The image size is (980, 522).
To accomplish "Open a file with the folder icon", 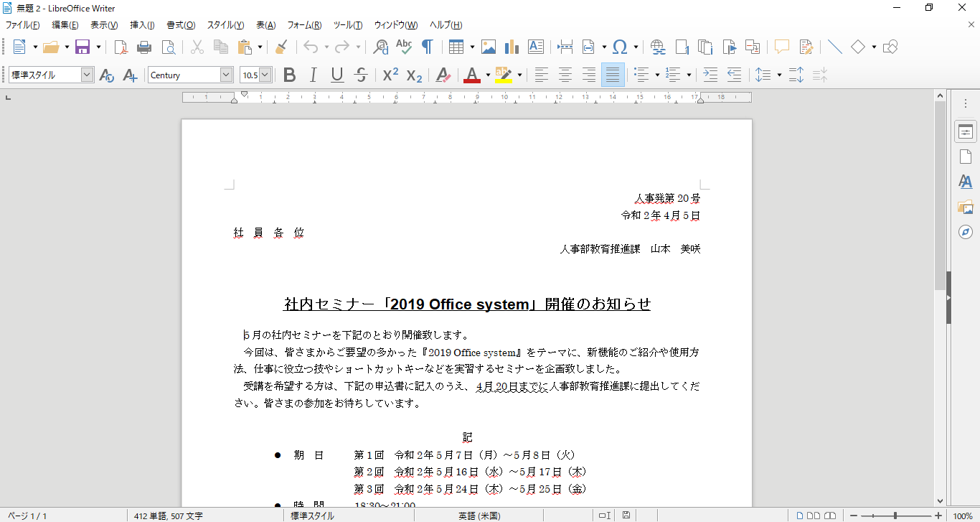I will coord(50,47).
